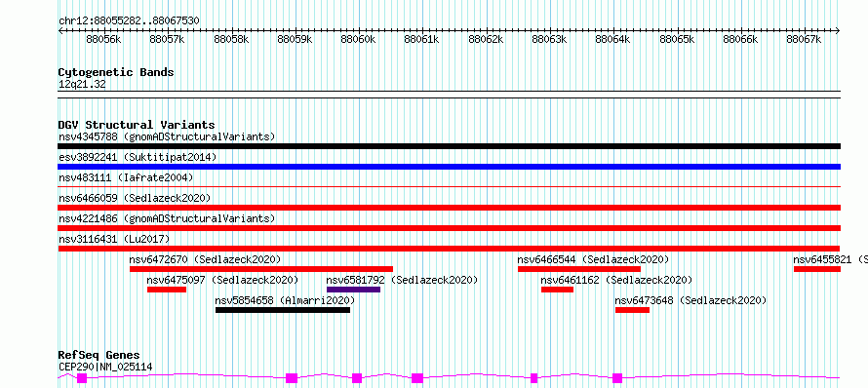Click the 88067k ruler tick label
The image size is (868, 388).
tap(805, 39)
